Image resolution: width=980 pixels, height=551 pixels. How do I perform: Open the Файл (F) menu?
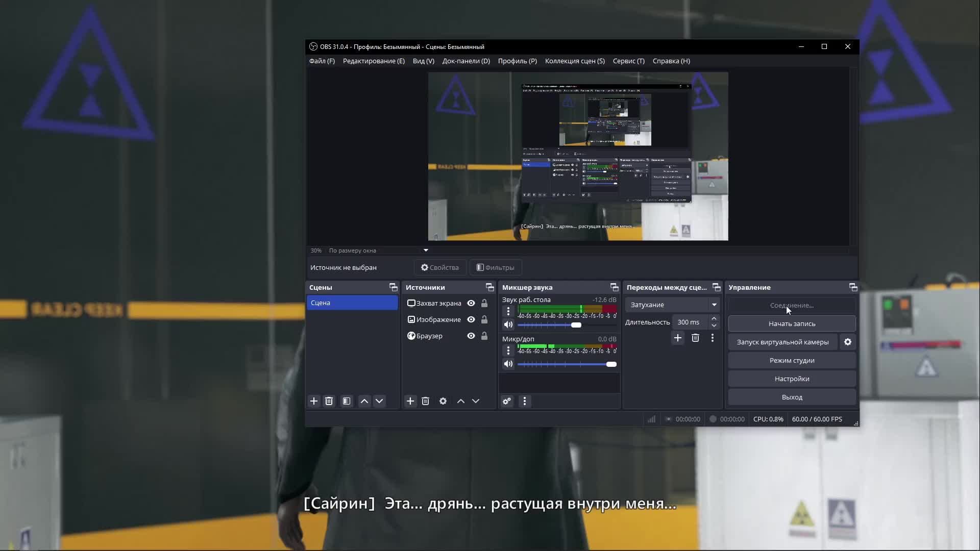322,61
